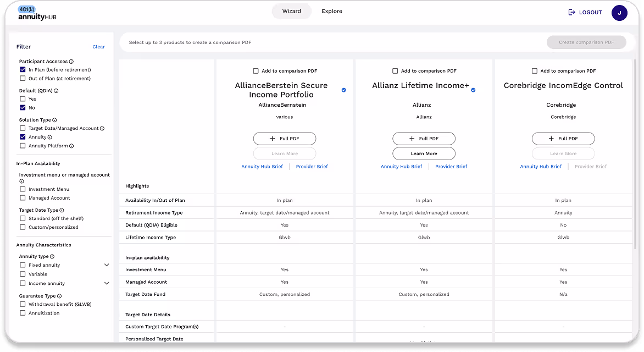
Task: Click info icon beside Solution Type
Action: 54,120
